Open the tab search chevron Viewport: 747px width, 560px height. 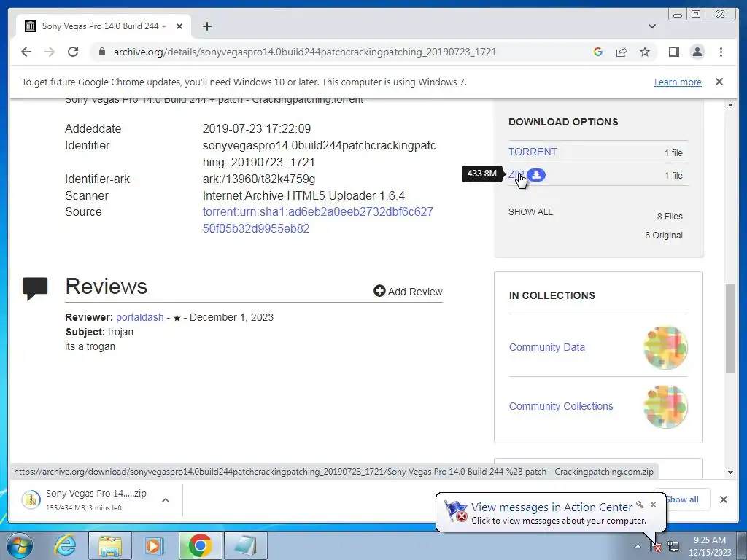click(652, 26)
